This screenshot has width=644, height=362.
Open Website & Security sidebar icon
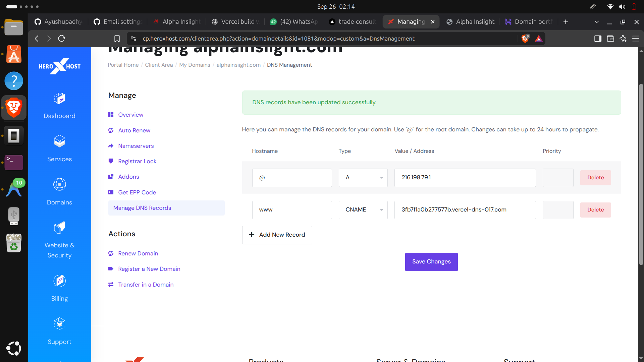59,228
